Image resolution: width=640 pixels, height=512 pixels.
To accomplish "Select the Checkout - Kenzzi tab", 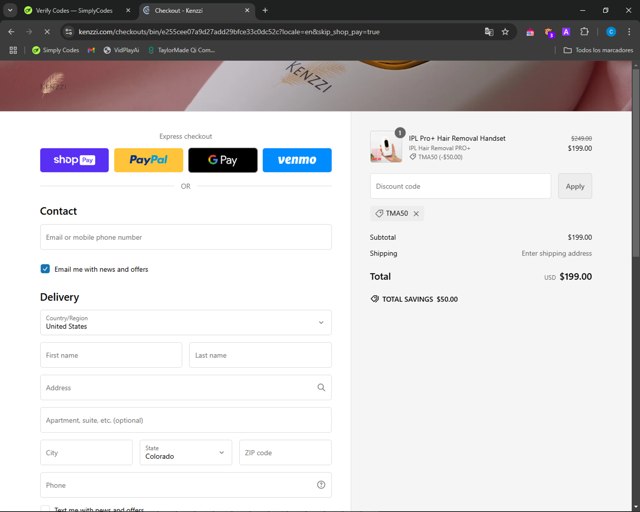I will (x=178, y=11).
